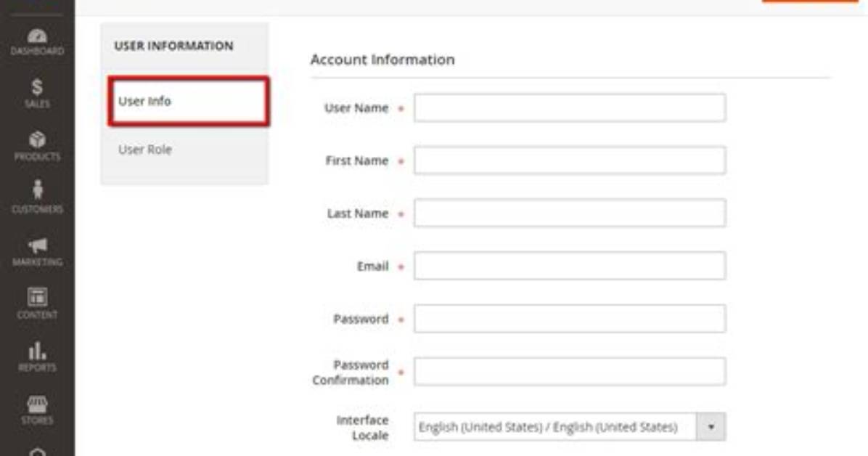868x456 pixels.
Task: Click the Password Confirmation label
Action: coord(351,372)
